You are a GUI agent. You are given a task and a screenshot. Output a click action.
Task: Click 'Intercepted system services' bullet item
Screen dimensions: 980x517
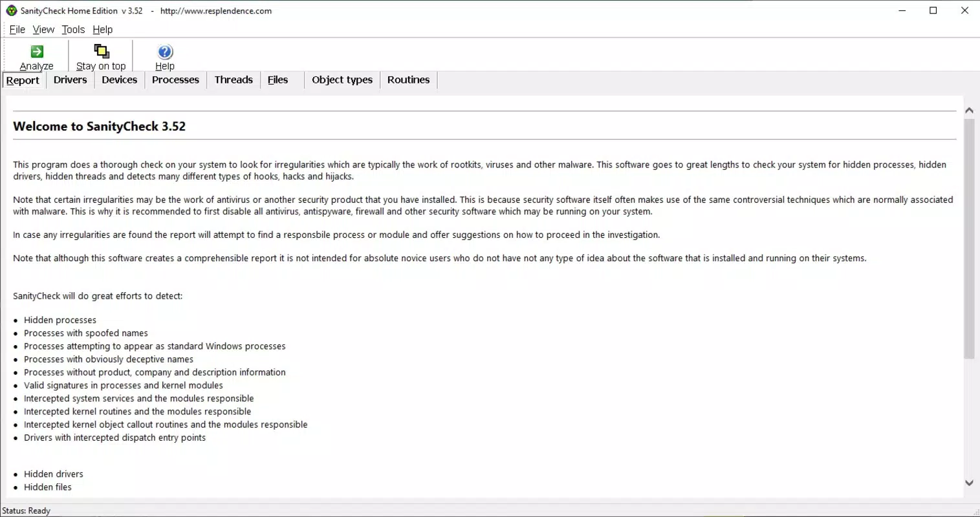[x=139, y=398]
